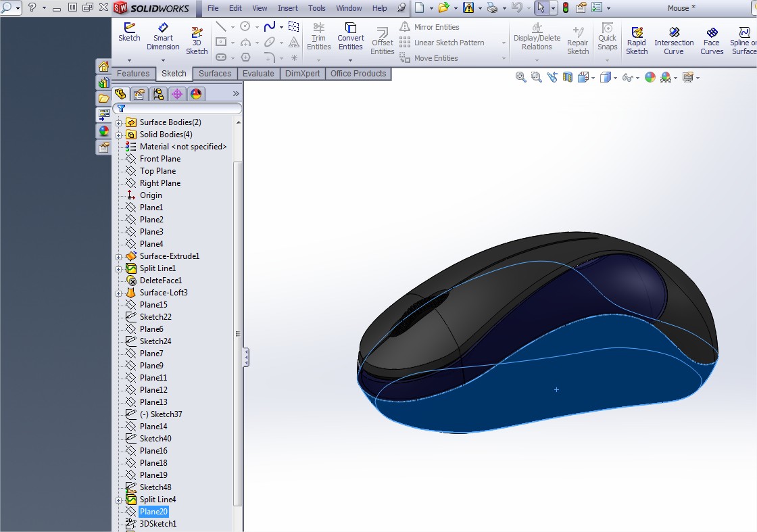Open the Window menu
The width and height of the screenshot is (757, 532).
point(349,8)
